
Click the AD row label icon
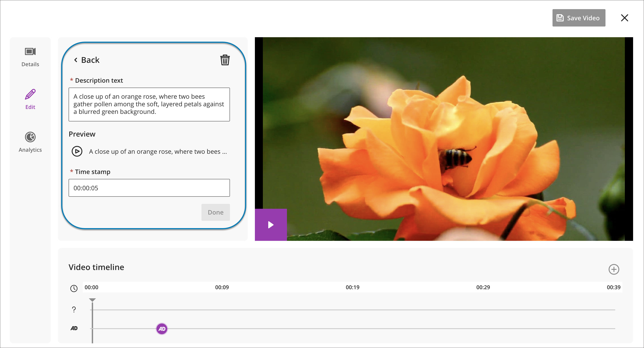tap(74, 328)
